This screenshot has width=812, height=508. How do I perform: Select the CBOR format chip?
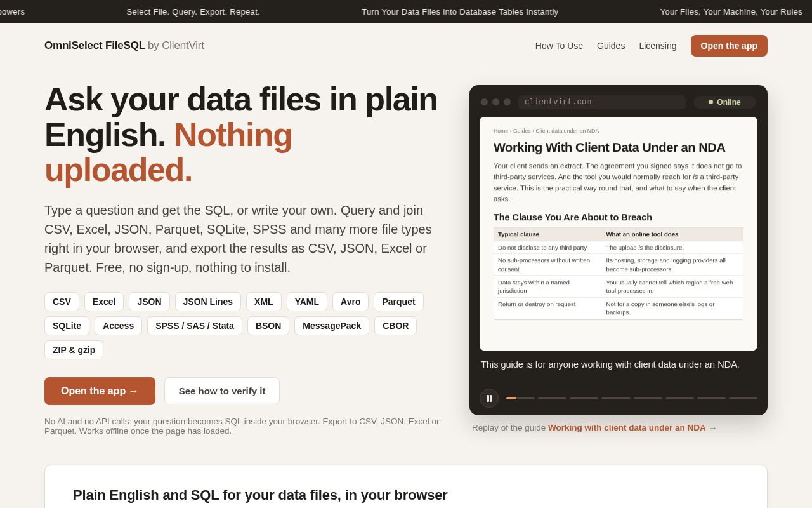(395, 326)
